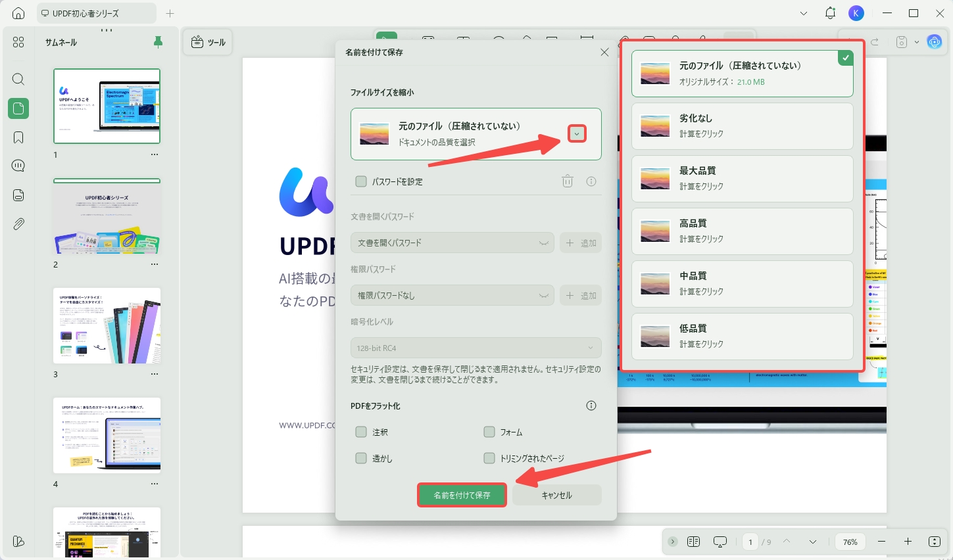Click the current page number field
The image size is (953, 560).
coord(750,542)
